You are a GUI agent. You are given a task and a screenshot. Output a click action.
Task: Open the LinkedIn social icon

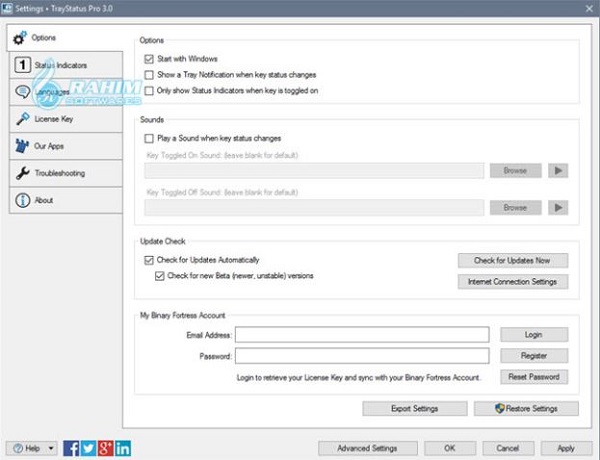click(x=123, y=448)
